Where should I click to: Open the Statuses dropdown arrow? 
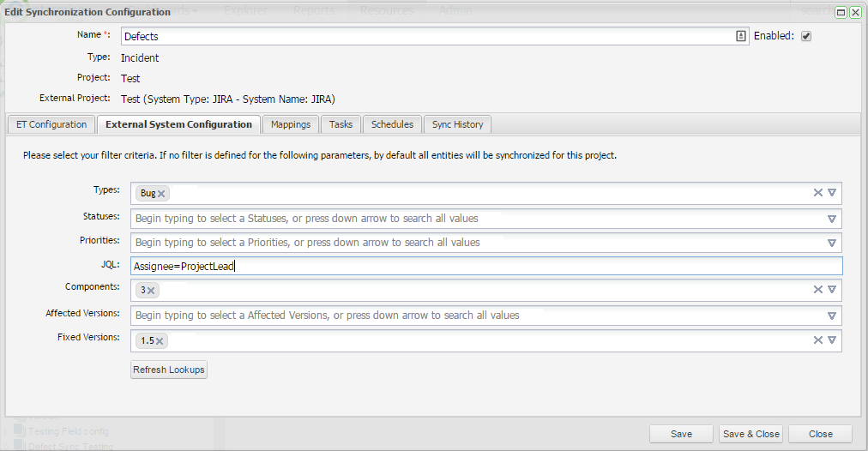coord(832,219)
